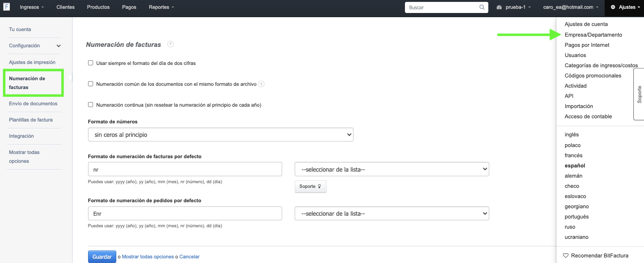
Task: Click the BitFactura logo icon
Action: coord(7,7)
